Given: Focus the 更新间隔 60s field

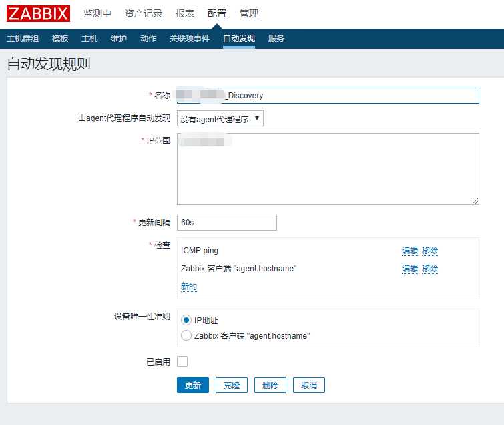Looking at the screenshot, I should [226, 223].
